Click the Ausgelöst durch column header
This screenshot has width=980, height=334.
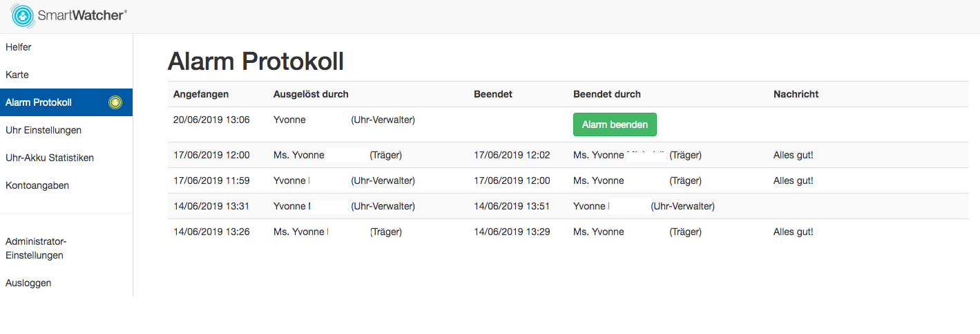[311, 94]
